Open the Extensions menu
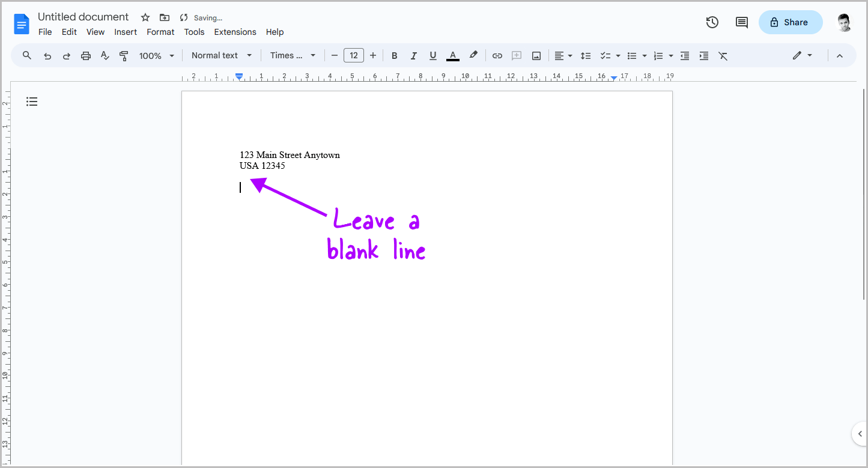Image resolution: width=868 pixels, height=468 pixels. coord(235,32)
